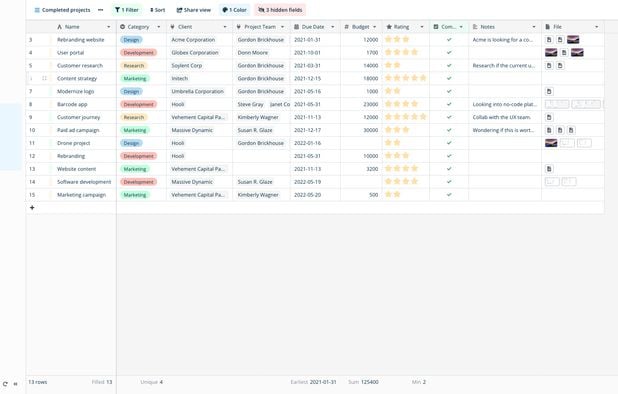Expand the Due Date column menu

pyautogui.click(x=333, y=27)
